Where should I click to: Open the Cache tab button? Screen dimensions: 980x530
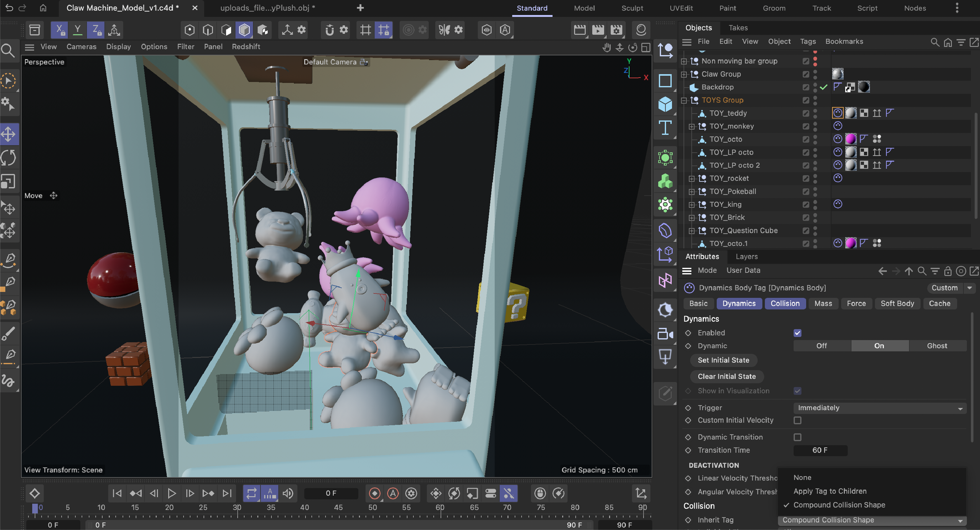939,303
